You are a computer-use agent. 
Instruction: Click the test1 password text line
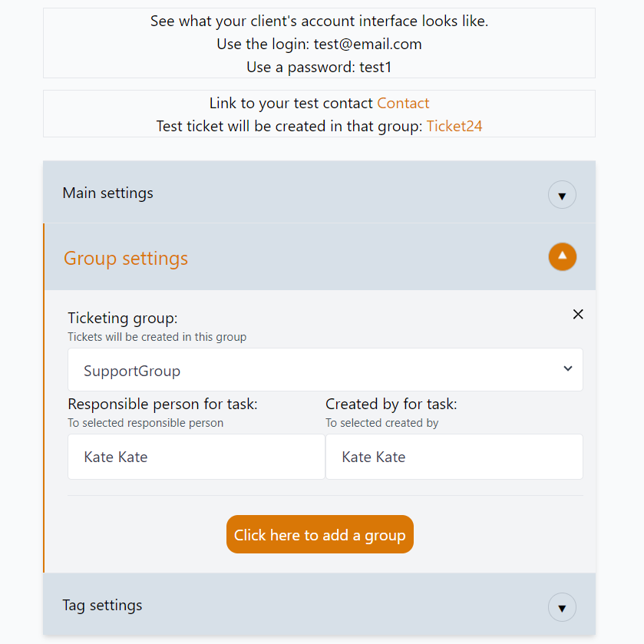click(x=319, y=67)
